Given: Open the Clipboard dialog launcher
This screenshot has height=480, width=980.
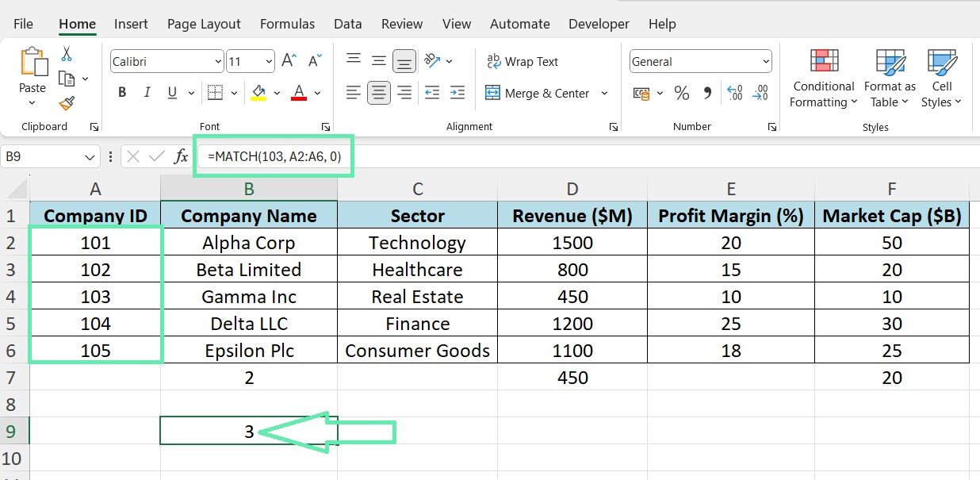Looking at the screenshot, I should pos(94,127).
